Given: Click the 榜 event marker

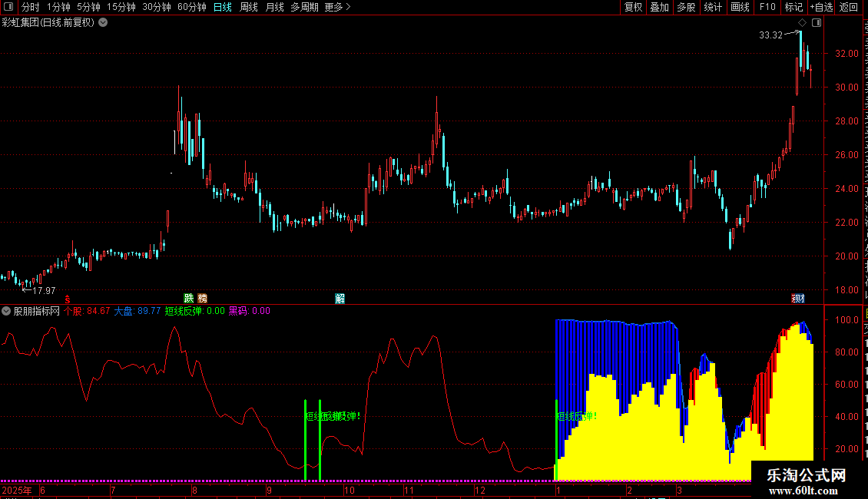Looking at the screenshot, I should (x=203, y=299).
